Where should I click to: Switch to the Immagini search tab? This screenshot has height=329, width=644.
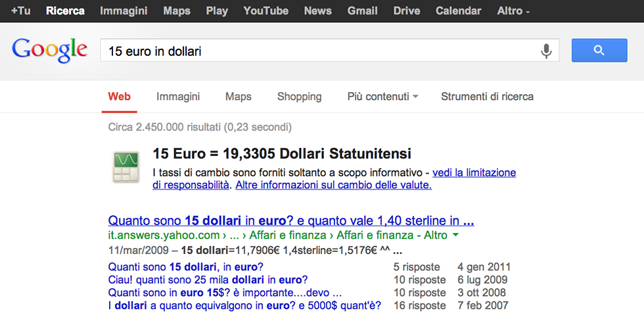pos(178,97)
